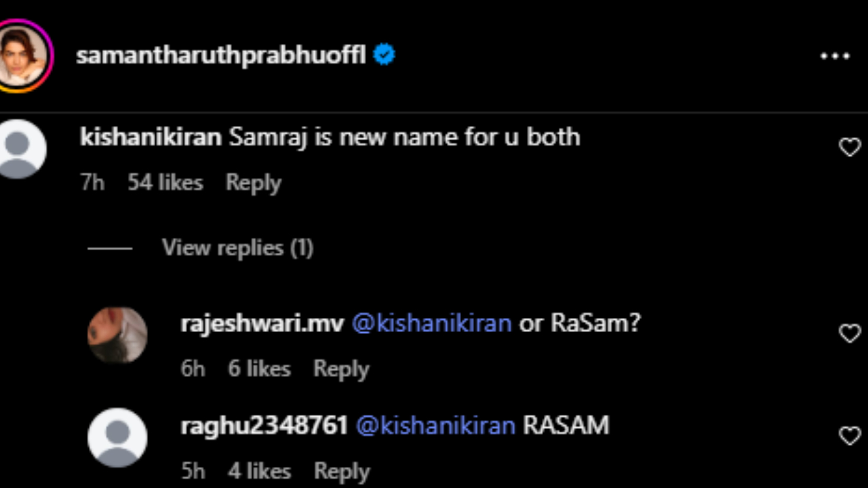Expand View replies (1)
The height and width of the screenshot is (488, 868).
tap(237, 248)
